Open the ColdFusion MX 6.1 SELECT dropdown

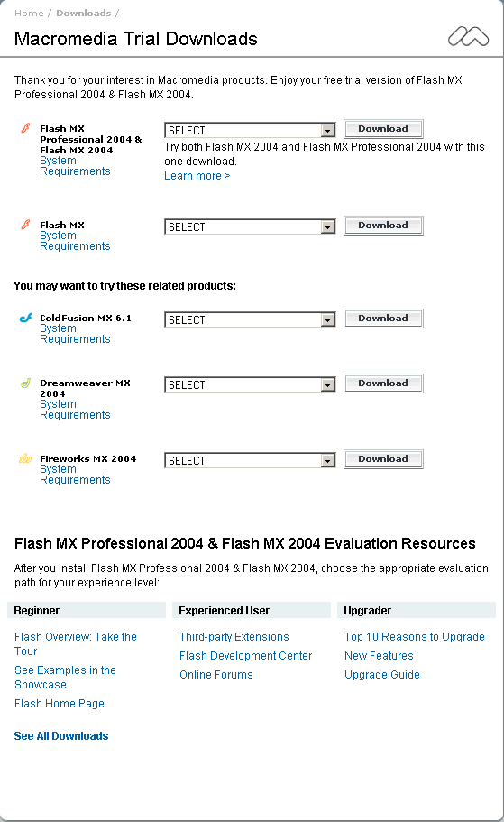tap(250, 319)
